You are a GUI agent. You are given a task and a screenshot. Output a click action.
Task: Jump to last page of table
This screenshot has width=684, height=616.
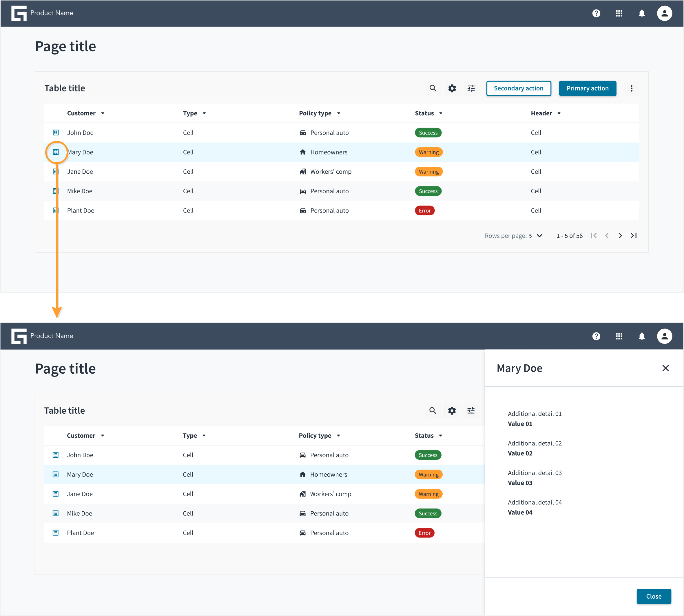[x=633, y=236]
